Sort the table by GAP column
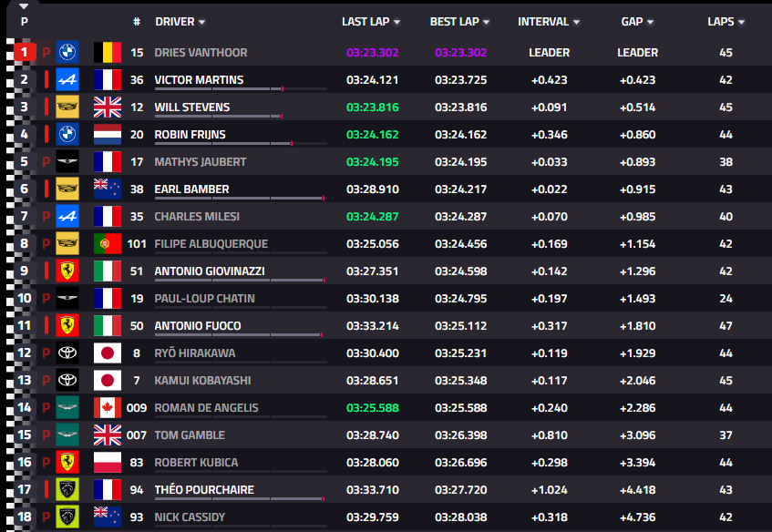Viewport: 772px width, 532px height. point(637,22)
